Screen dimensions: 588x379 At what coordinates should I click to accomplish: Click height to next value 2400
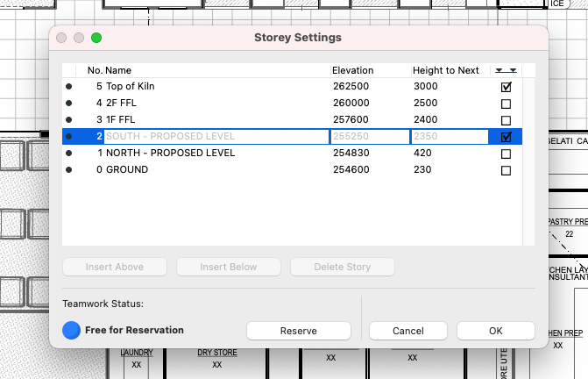click(x=426, y=119)
